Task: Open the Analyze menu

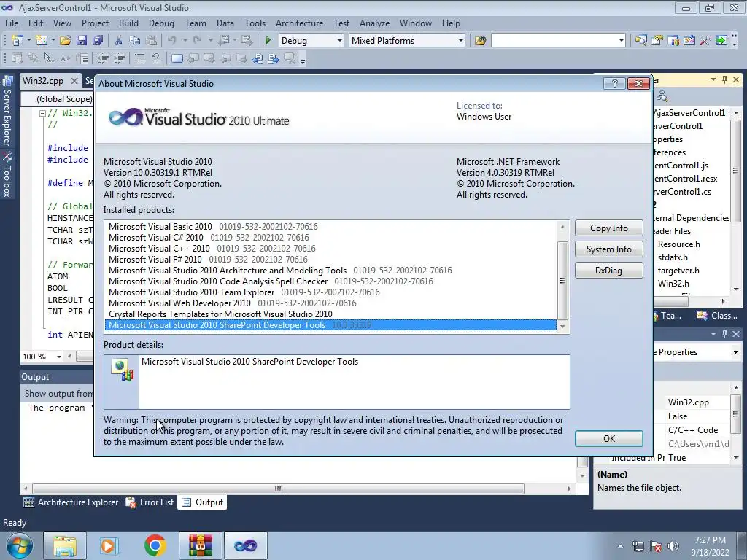Action: (x=374, y=23)
